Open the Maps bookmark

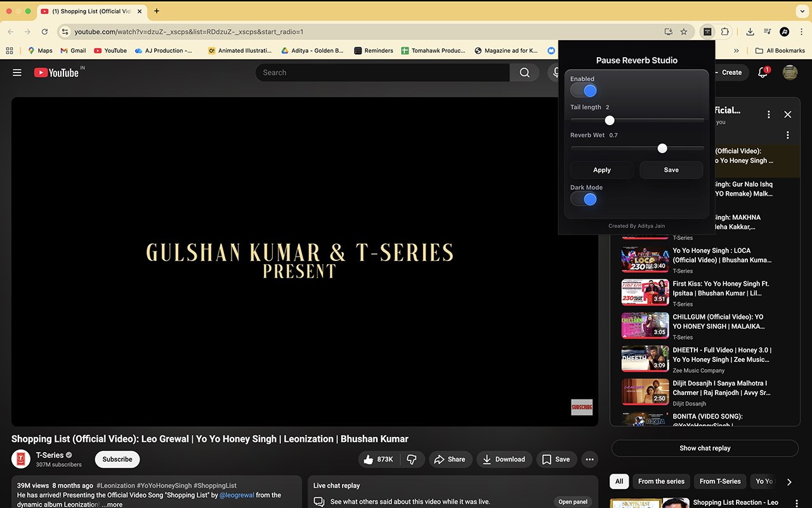[x=40, y=51]
